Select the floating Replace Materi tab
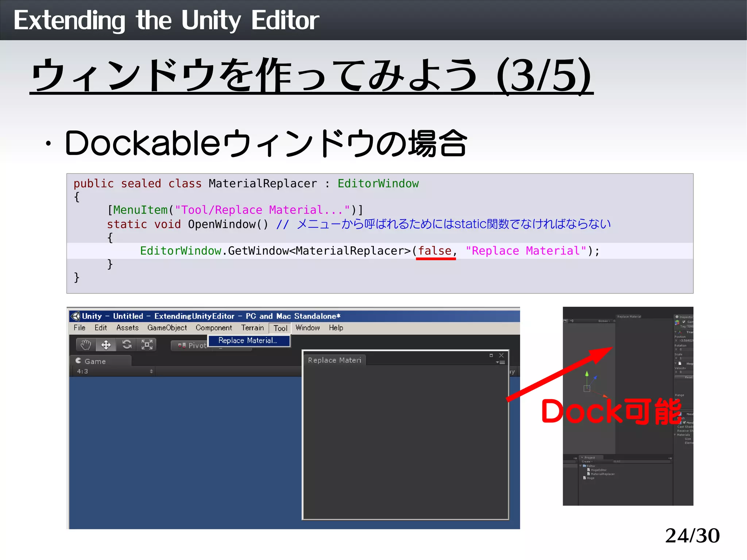747x560 pixels. [335, 360]
